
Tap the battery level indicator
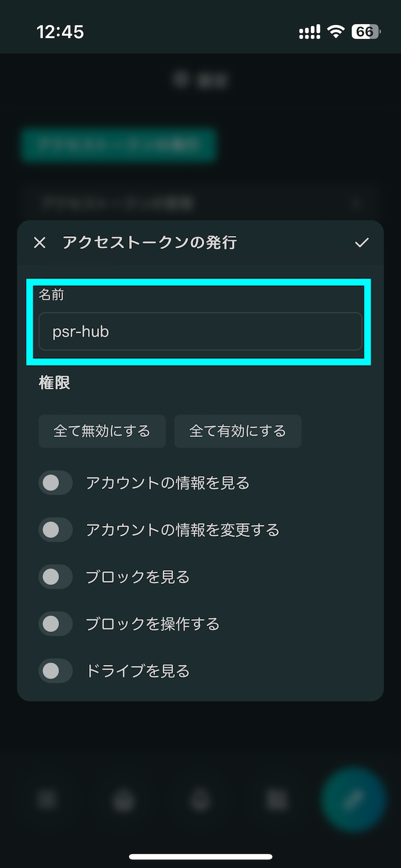366,32
